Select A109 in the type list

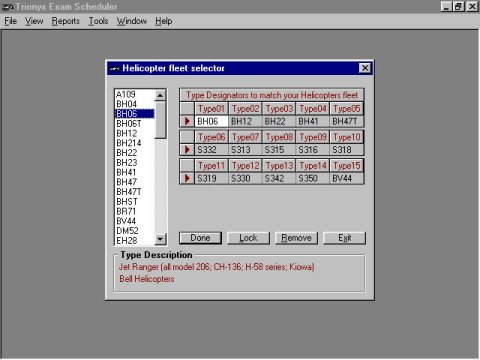click(134, 94)
